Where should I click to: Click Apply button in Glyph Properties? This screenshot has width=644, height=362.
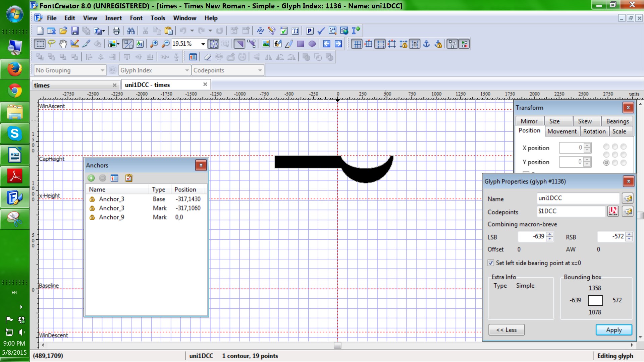click(x=614, y=329)
